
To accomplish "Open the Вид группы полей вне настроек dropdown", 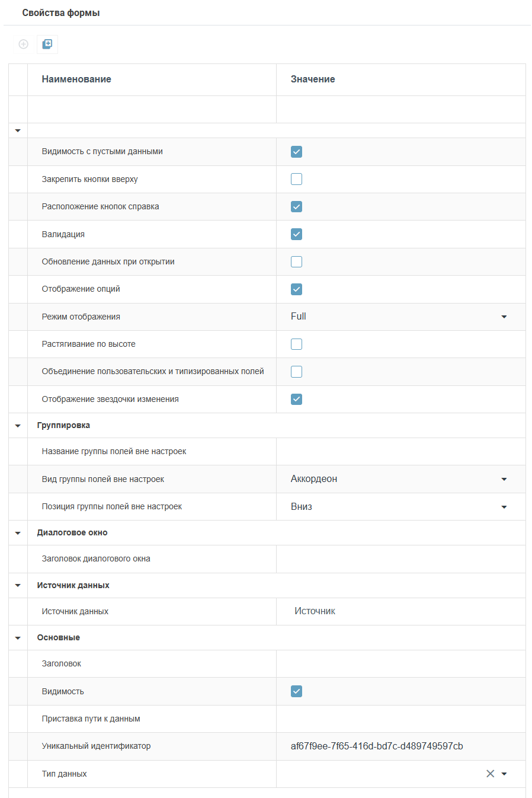I will [504, 479].
